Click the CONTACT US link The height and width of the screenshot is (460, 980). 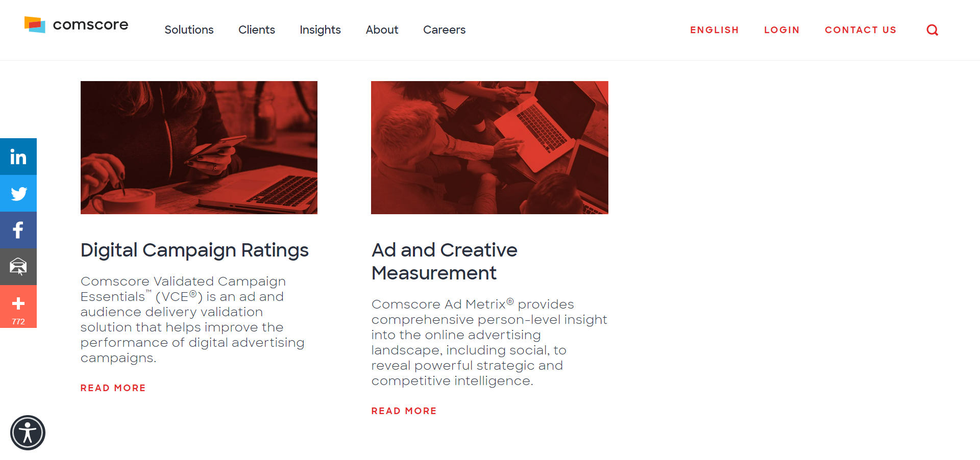[861, 30]
